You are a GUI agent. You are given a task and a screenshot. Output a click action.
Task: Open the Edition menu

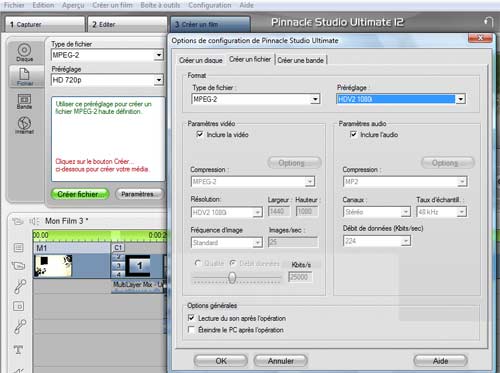pos(43,5)
